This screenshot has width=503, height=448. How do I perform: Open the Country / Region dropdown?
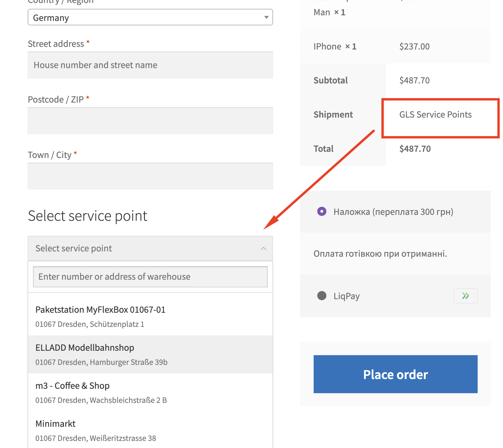150,17
